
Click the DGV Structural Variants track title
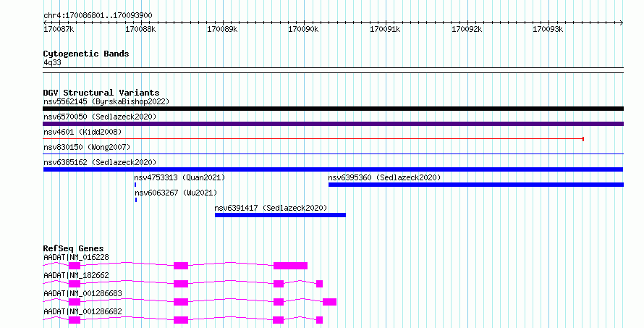pyautogui.click(x=101, y=93)
